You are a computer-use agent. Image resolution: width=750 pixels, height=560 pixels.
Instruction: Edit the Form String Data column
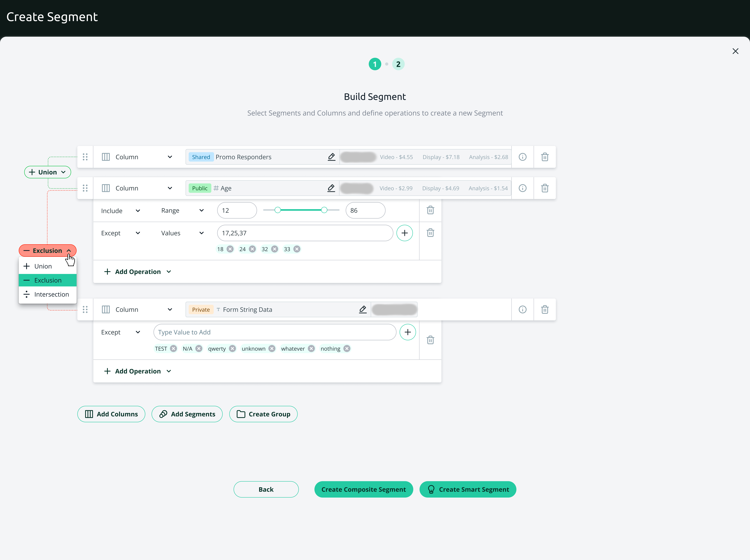(x=362, y=309)
